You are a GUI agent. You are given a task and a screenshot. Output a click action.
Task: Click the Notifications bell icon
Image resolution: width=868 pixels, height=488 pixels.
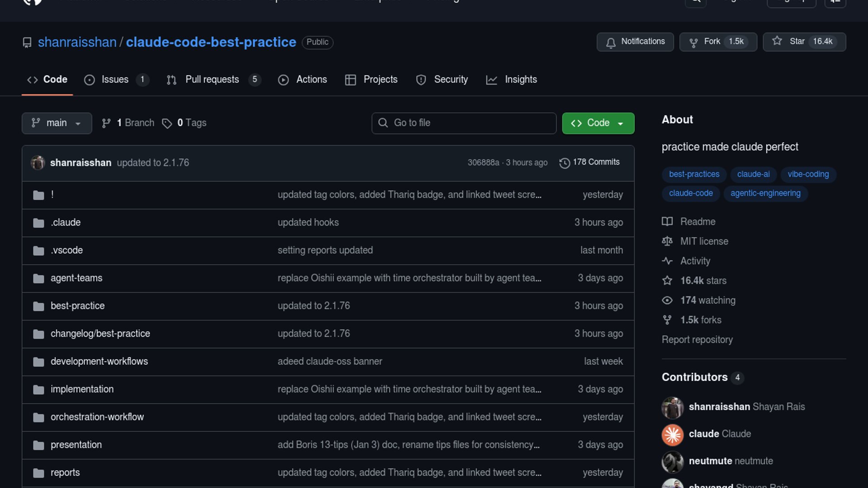[x=611, y=42]
